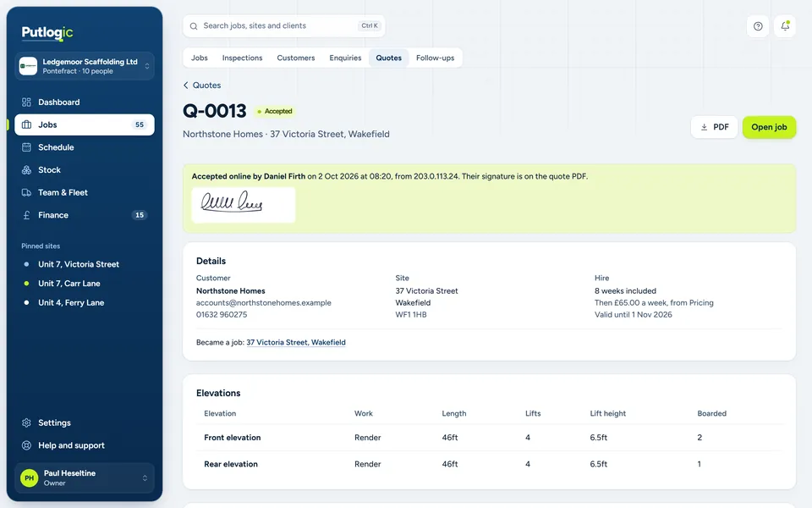This screenshot has width=812, height=508.
Task: Click the Jobs briefcase icon
Action: coord(26,125)
